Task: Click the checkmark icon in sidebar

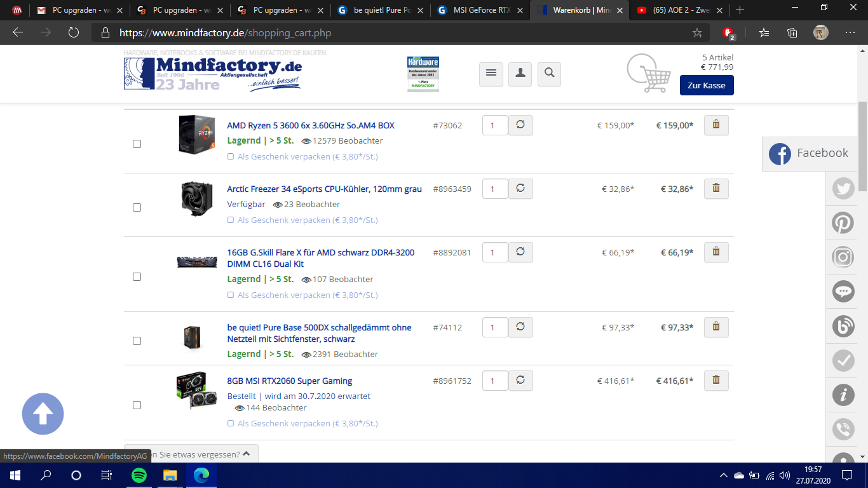Action: pyautogui.click(x=843, y=360)
